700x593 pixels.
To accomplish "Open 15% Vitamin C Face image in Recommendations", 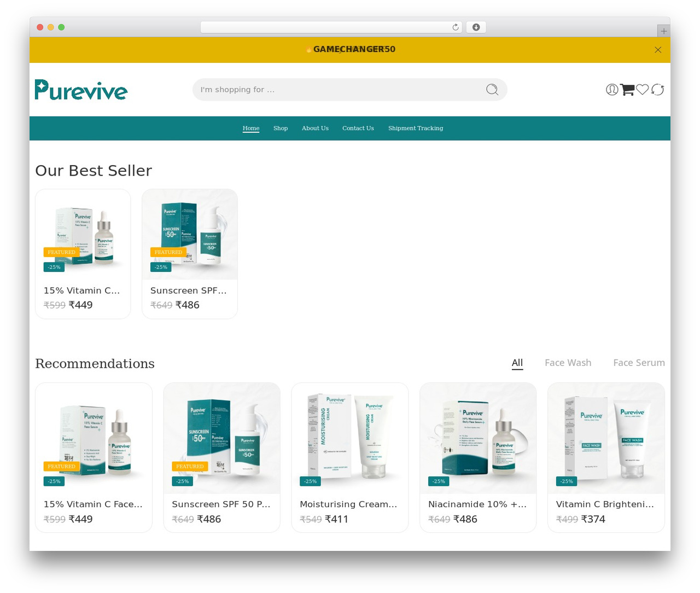I will pyautogui.click(x=94, y=438).
